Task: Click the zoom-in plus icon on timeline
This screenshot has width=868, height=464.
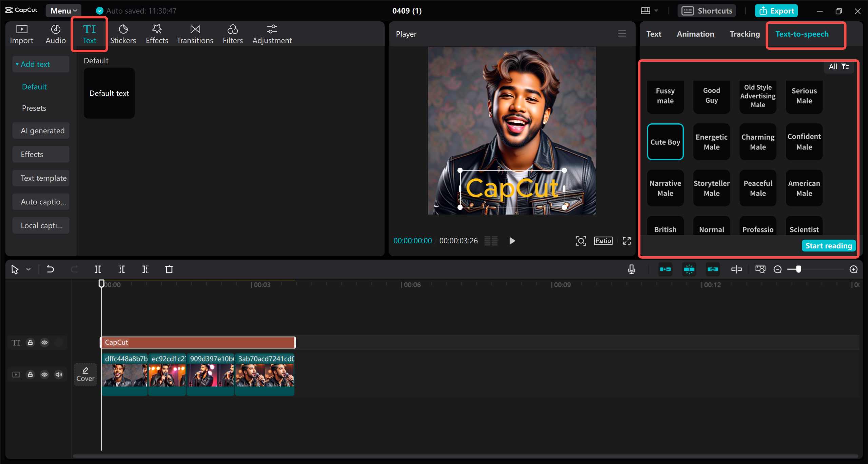Action: [x=853, y=269]
